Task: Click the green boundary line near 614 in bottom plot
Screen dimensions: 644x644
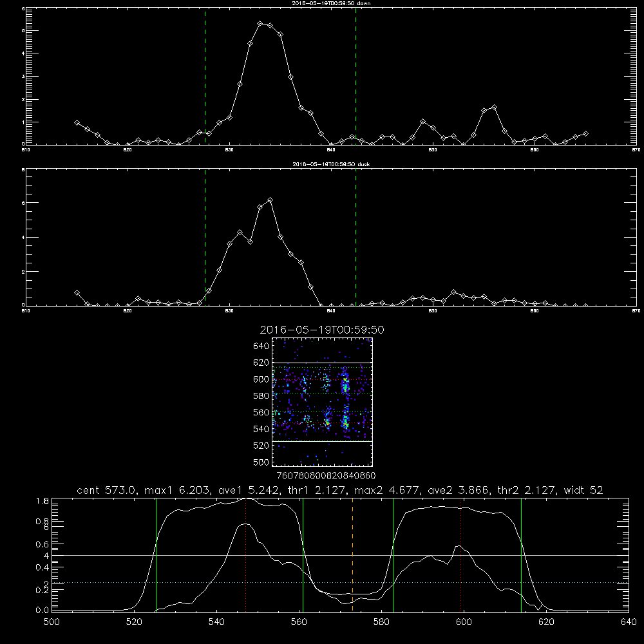Action: [x=521, y=554]
